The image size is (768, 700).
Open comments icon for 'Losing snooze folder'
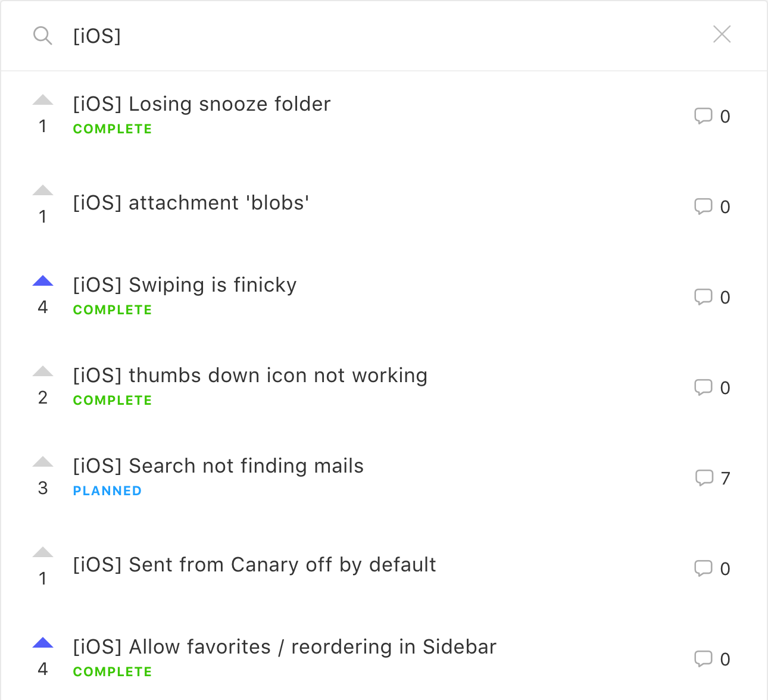[703, 116]
